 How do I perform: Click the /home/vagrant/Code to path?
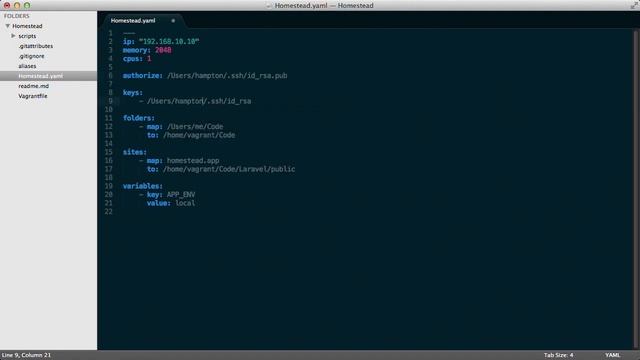tap(199, 135)
